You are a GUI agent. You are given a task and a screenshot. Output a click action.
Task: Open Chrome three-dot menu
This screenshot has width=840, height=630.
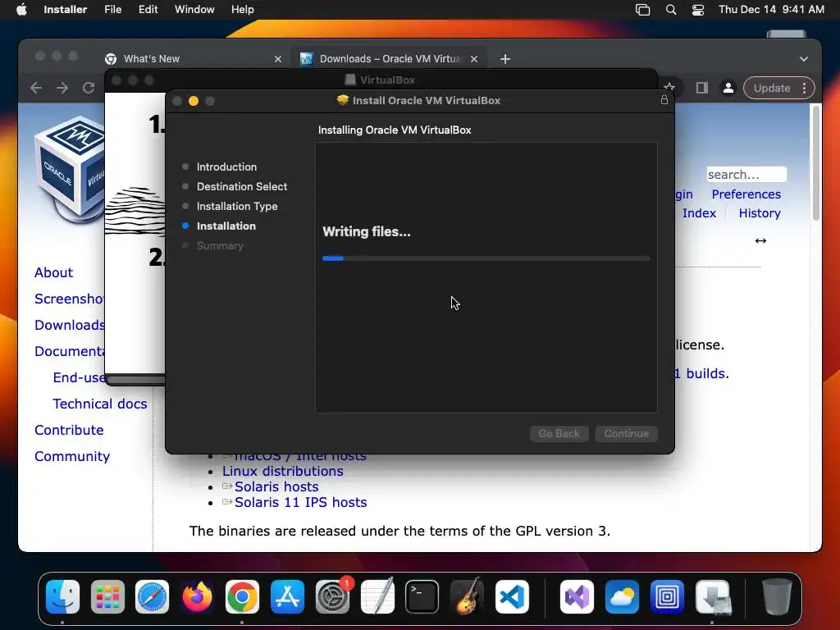[804, 88]
